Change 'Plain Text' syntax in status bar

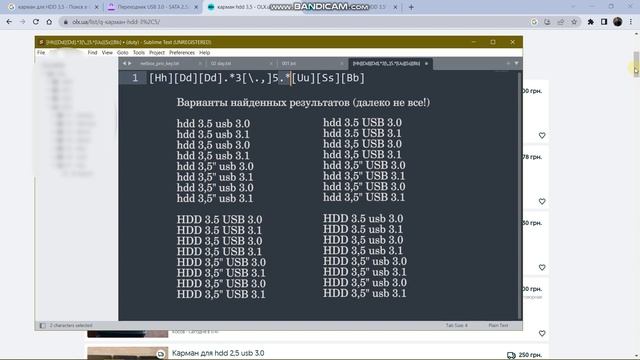(498, 325)
